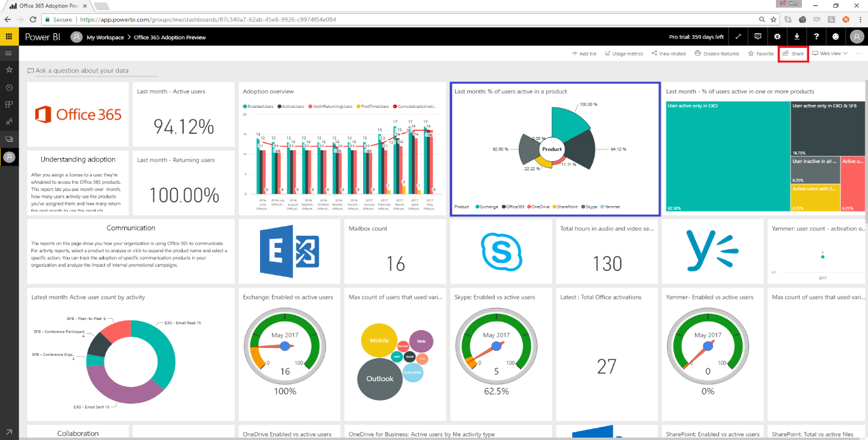Click the browser back arrow
Image resolution: width=868 pixels, height=440 pixels.
pyautogui.click(x=7, y=19)
